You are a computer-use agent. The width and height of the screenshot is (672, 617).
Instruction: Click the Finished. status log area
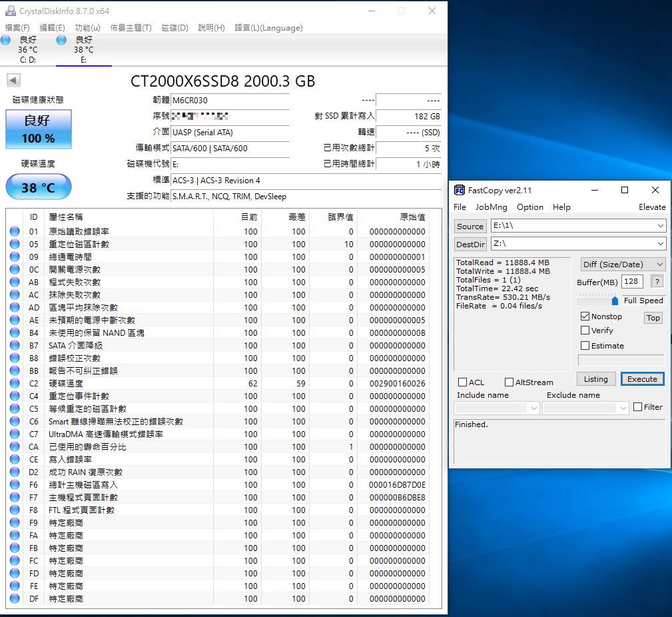point(559,441)
